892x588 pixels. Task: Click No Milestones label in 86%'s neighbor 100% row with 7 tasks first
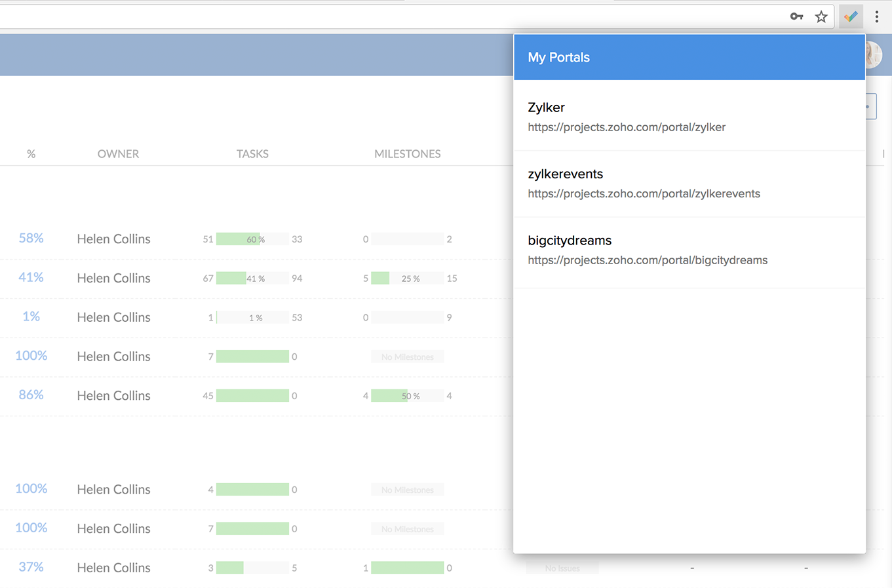pos(408,357)
